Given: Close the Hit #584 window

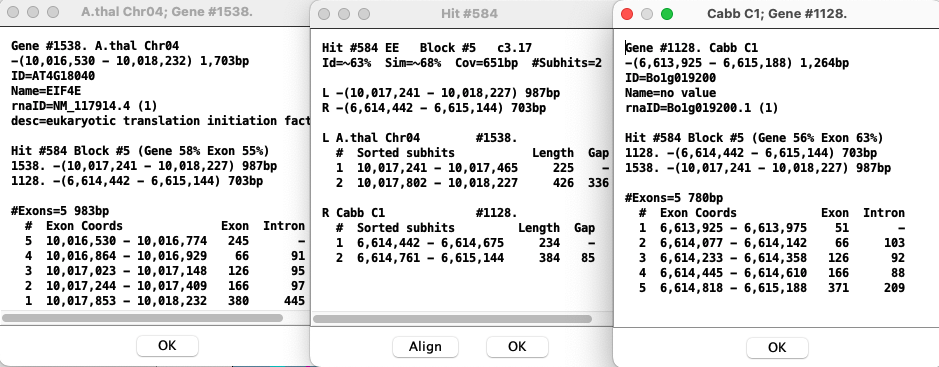Looking at the screenshot, I should tap(324, 14).
